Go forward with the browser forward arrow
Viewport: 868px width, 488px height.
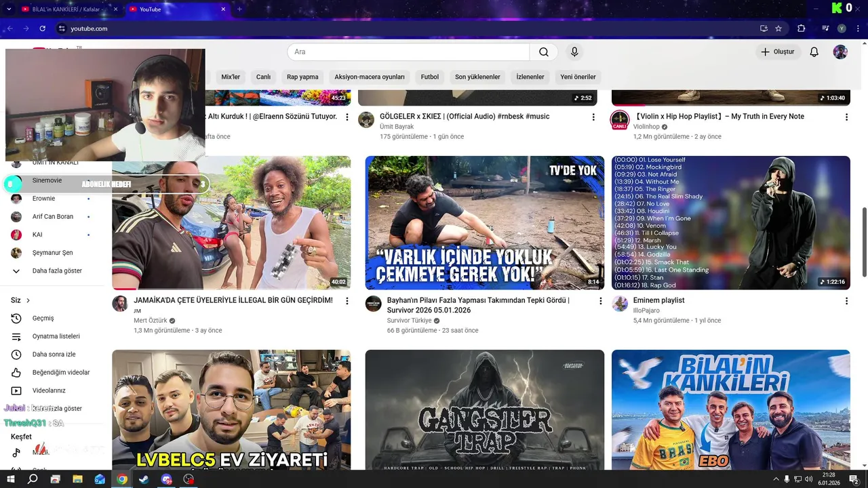26,28
